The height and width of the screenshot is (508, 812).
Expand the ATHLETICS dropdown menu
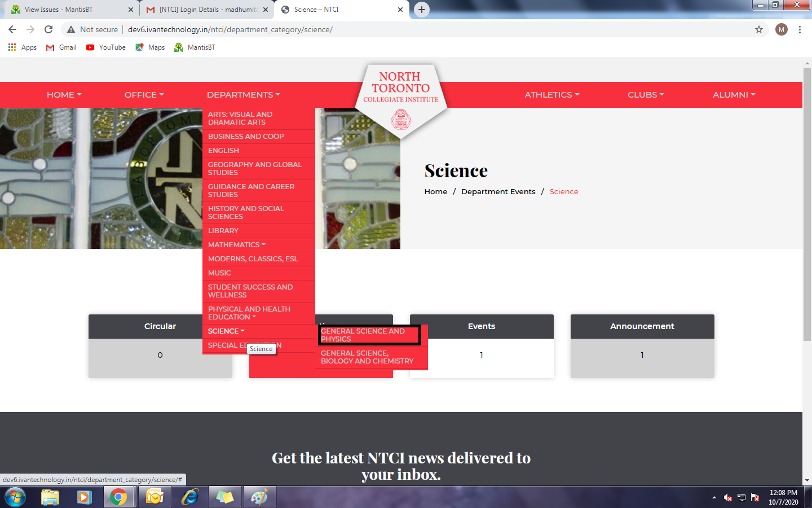tap(551, 95)
